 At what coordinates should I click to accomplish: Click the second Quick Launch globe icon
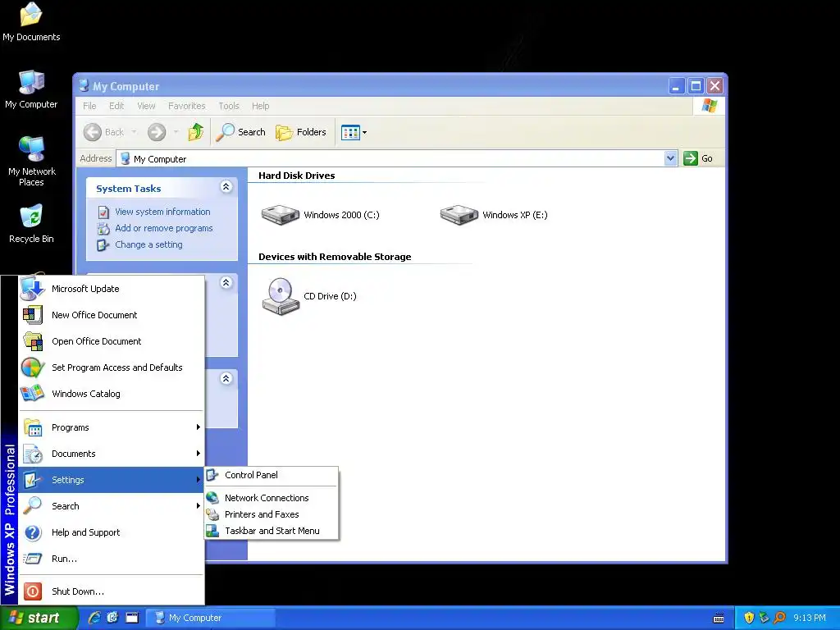(x=112, y=618)
